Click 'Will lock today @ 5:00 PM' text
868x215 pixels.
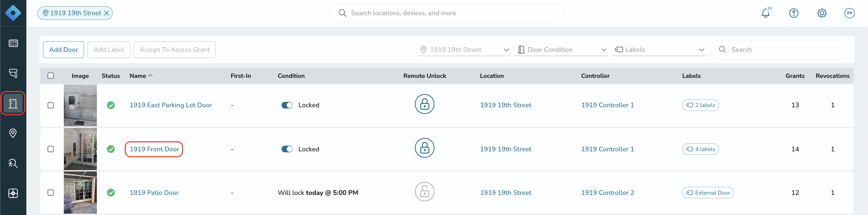[318, 193]
